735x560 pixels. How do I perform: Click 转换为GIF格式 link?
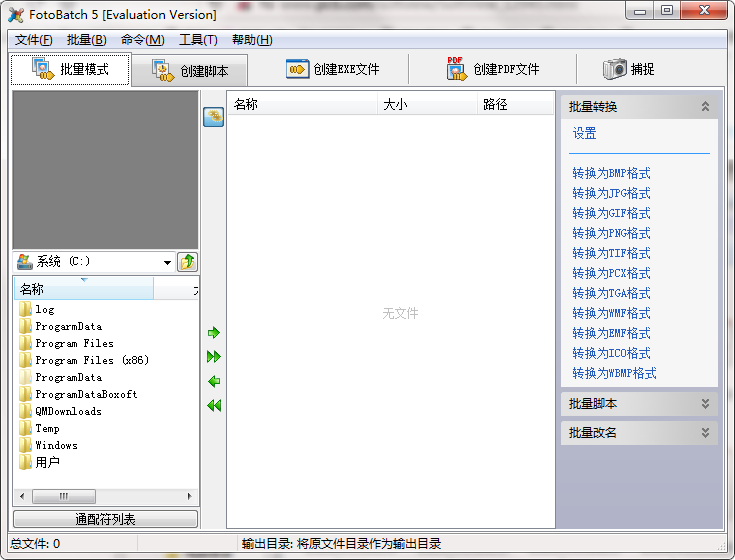611,213
